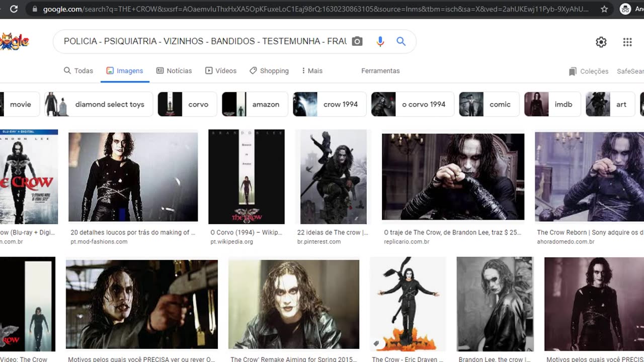The height and width of the screenshot is (362, 644).
Task: Open the Crow Remake Spring 2015 image
Action: tap(294, 304)
